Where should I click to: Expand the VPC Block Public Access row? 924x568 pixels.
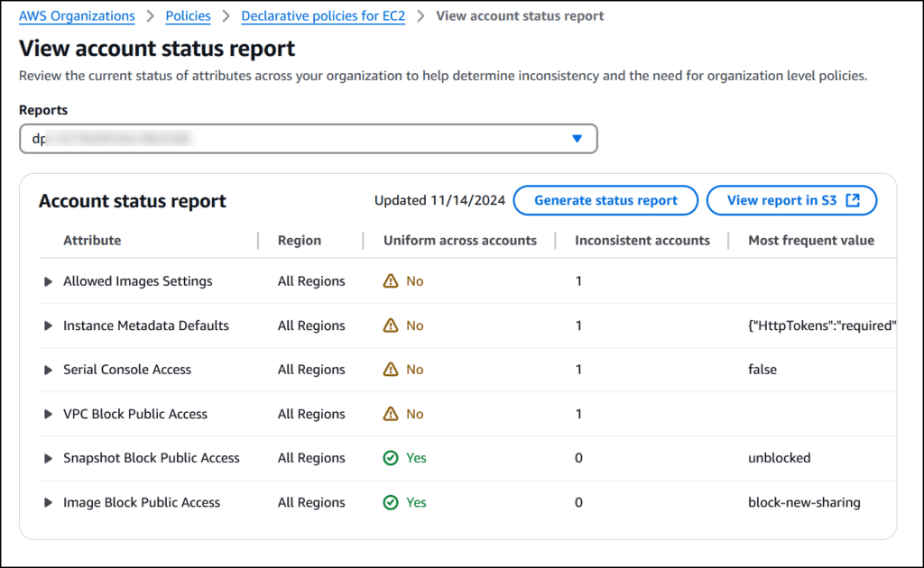pos(49,413)
